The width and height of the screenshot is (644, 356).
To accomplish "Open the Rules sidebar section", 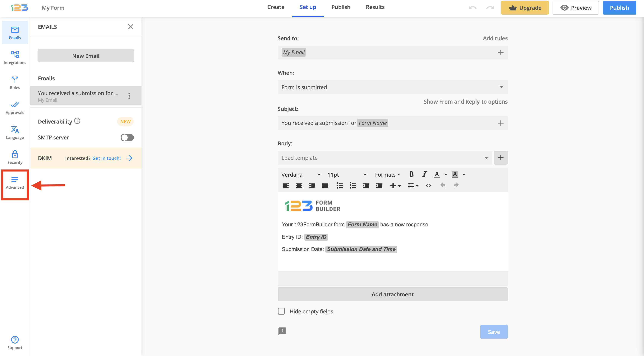I will pos(15,82).
